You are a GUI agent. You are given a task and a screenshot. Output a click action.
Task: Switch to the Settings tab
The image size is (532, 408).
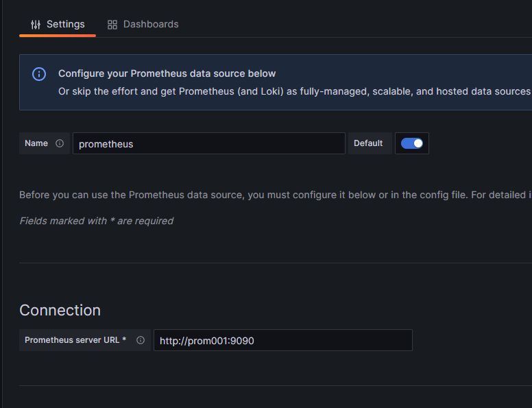pos(58,25)
